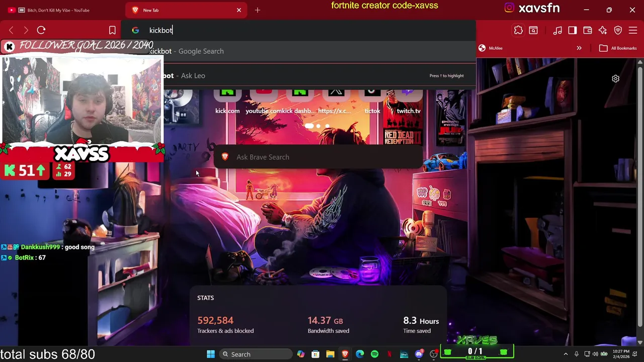This screenshot has height=362, width=644.
Task: Click the Windows taskbar Search box
Action: 256,354
